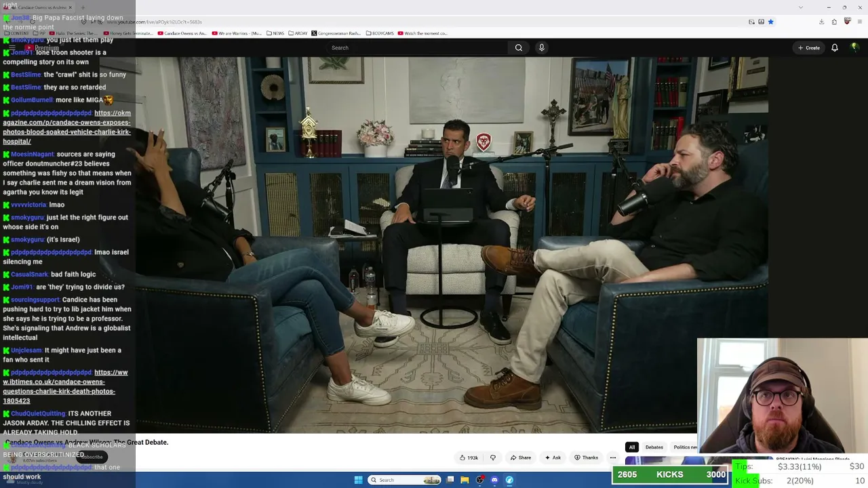Open the Task View taskbar icon
Screen dimensions: 868x488
[450, 480]
